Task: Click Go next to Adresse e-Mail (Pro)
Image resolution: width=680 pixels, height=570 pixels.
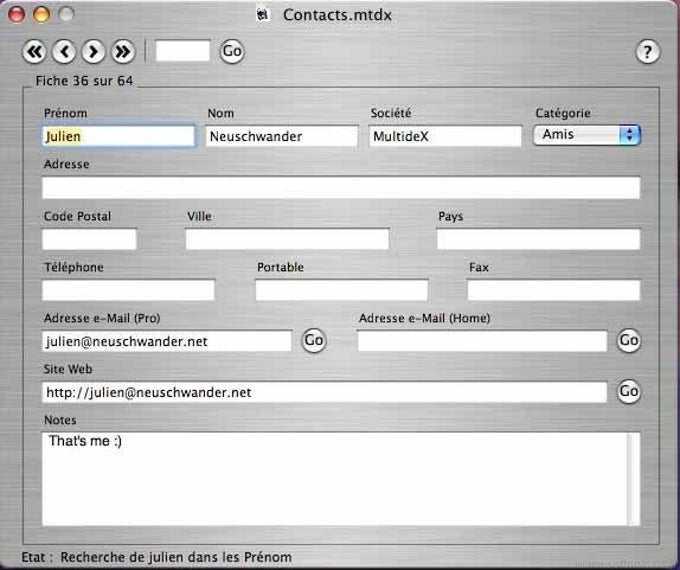Action: [x=314, y=340]
